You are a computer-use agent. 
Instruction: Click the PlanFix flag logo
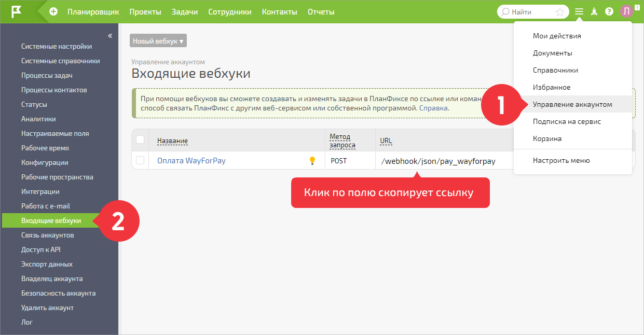pos(17,11)
